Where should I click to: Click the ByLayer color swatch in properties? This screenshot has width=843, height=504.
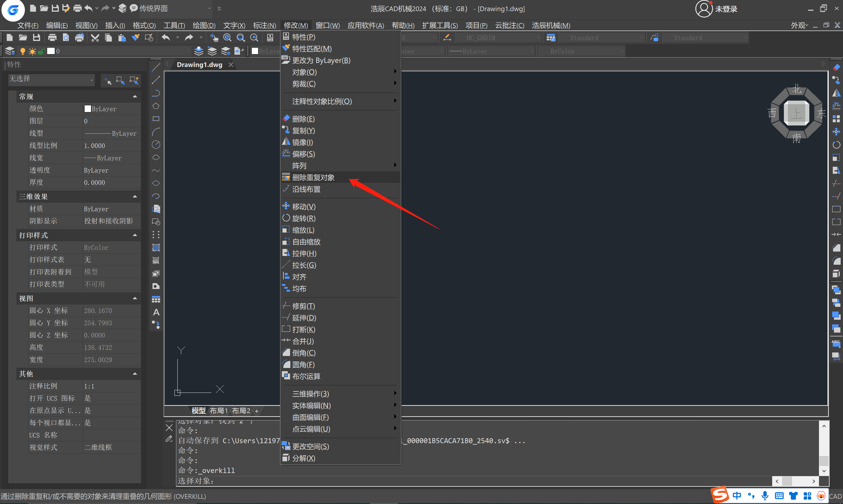click(88, 109)
